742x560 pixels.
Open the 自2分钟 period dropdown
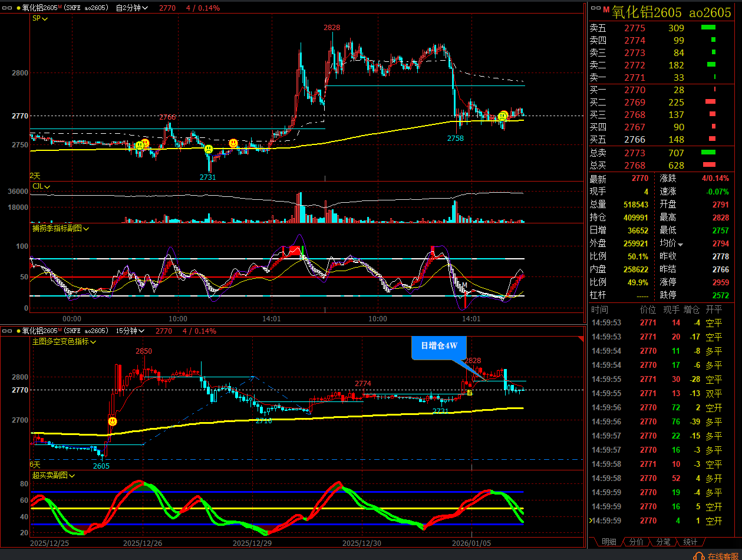pyautogui.click(x=131, y=8)
